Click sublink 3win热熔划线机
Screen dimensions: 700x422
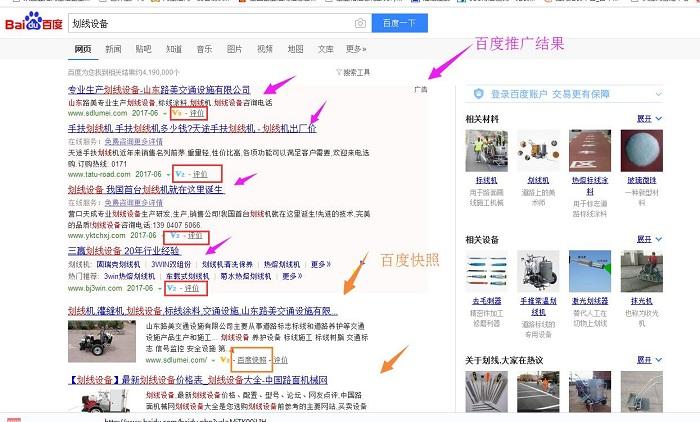[129, 276]
